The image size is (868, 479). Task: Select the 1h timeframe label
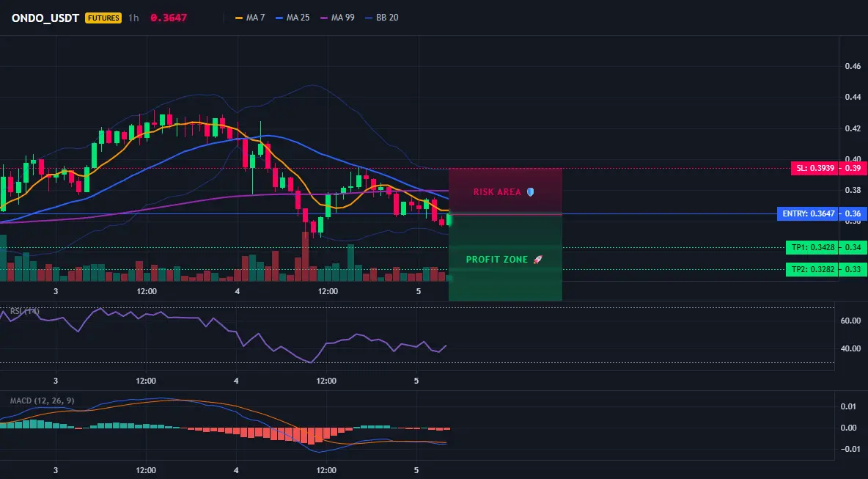pyautogui.click(x=133, y=18)
